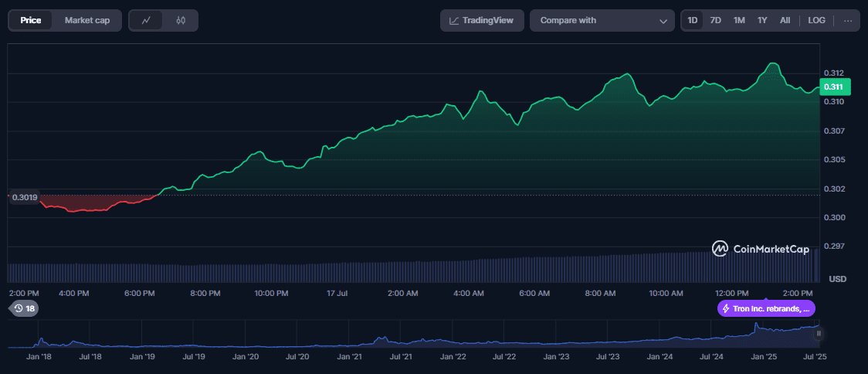Click the 0.305 y-axis value
Screen dimensions: 868x374
click(834, 160)
